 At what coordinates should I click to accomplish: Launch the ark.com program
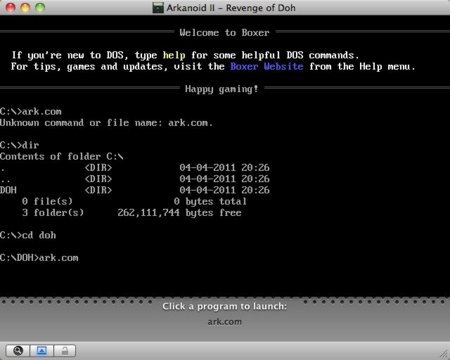coord(224,322)
